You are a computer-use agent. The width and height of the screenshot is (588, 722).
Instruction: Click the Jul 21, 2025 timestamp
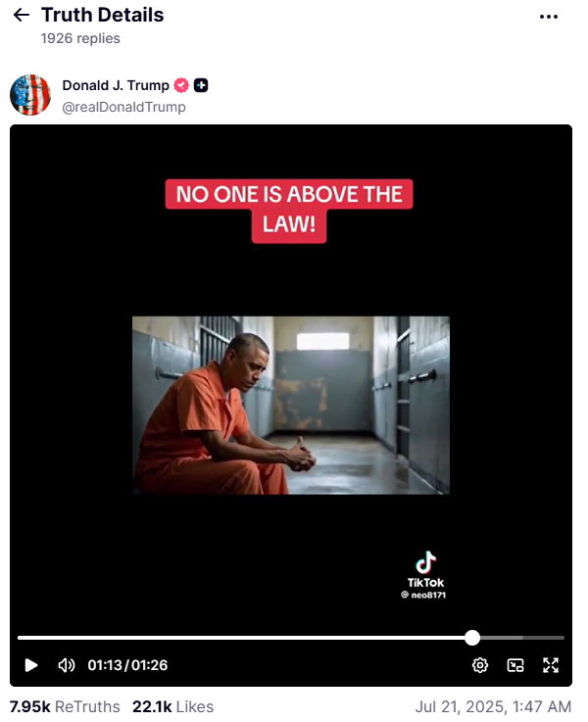pyautogui.click(x=493, y=706)
